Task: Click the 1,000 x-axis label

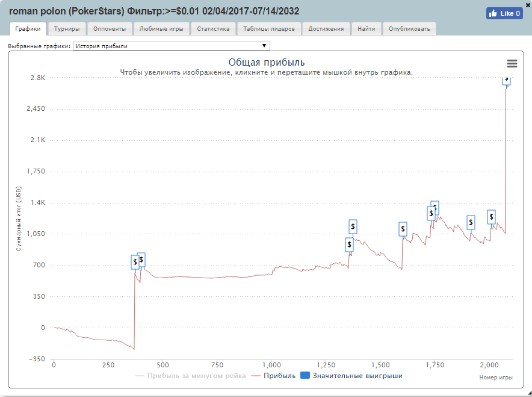Action: [271, 365]
